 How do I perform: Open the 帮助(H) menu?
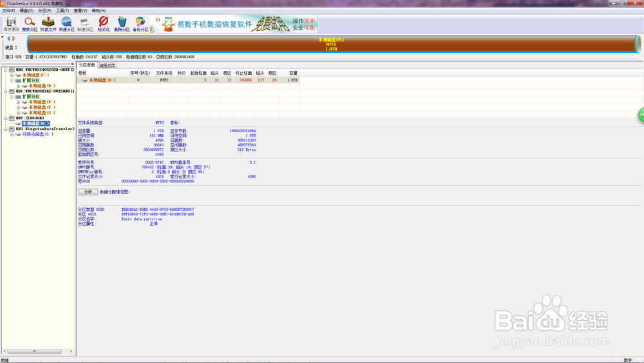[99, 11]
